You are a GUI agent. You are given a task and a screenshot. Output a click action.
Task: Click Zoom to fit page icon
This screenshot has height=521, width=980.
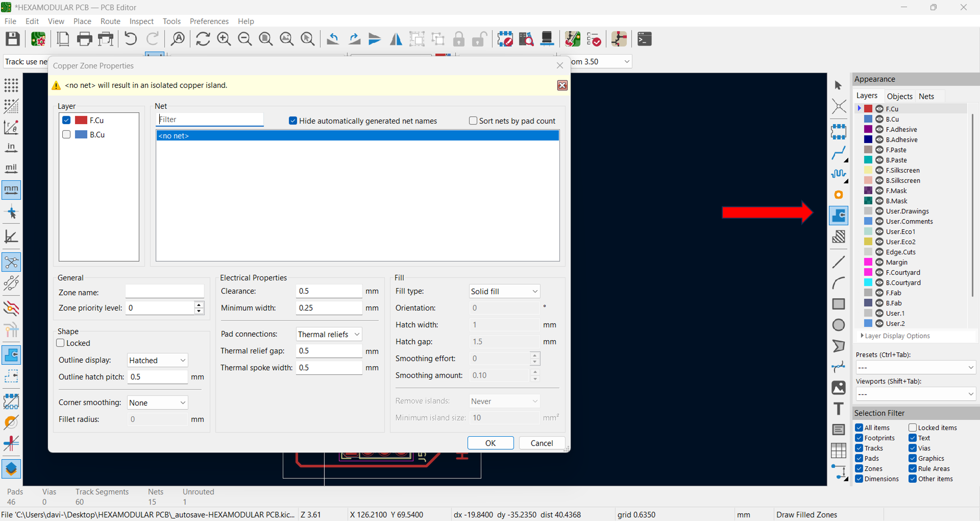click(x=266, y=39)
